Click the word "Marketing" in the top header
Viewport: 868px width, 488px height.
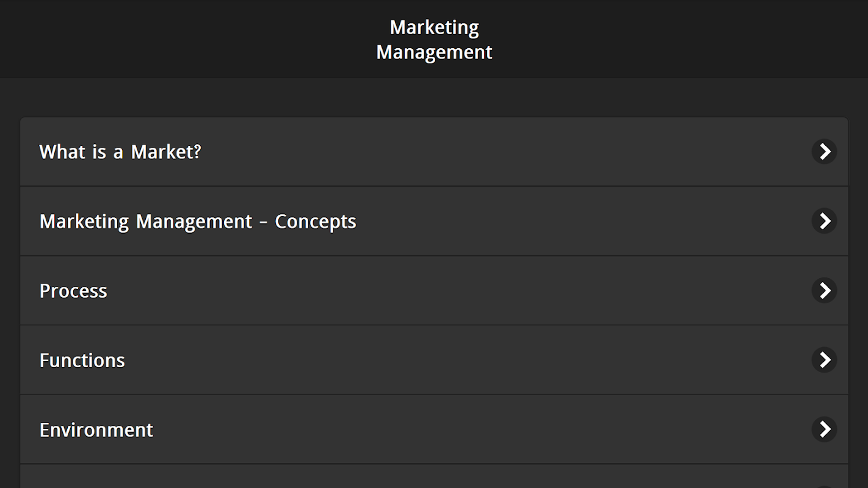434,27
